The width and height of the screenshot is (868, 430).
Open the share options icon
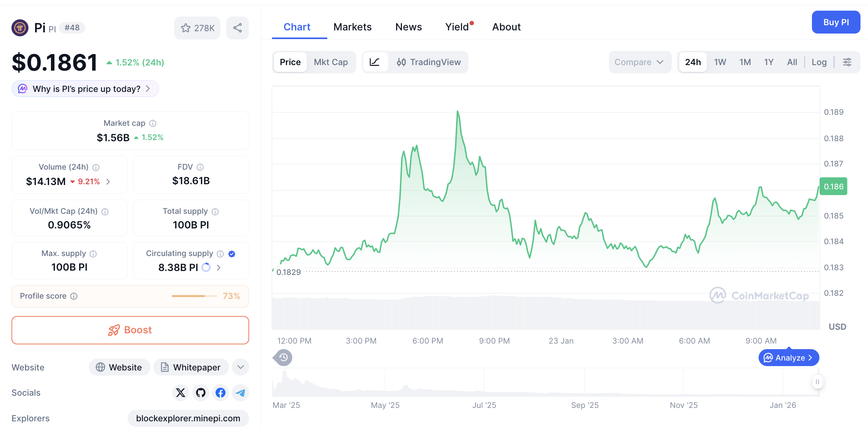[x=237, y=28]
